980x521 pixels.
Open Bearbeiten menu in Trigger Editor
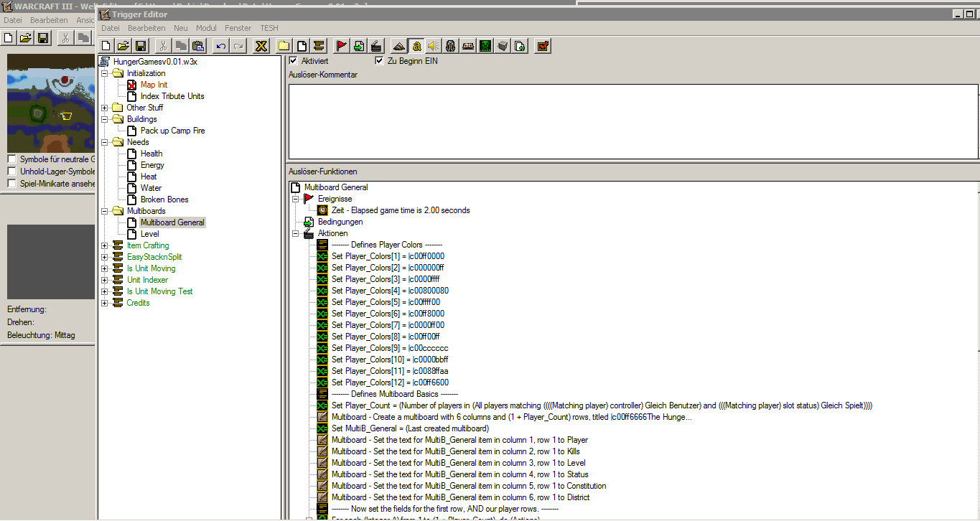146,28
